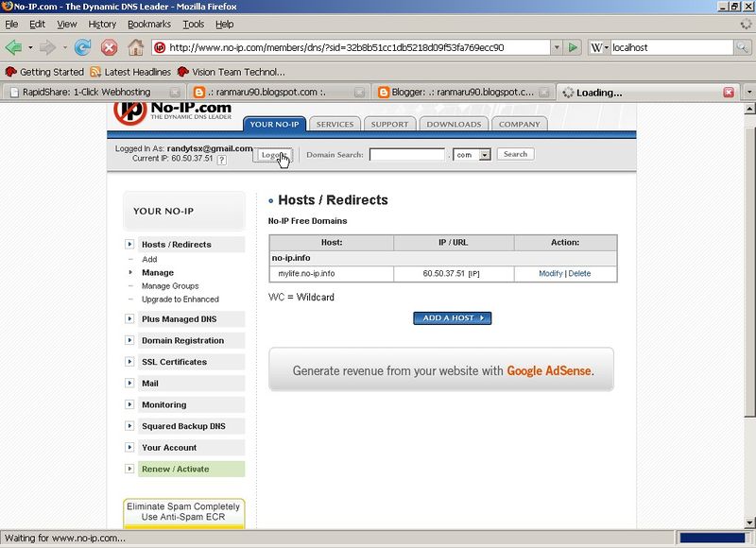Open the File menu
Image resolution: width=756 pixels, height=548 pixels.
(x=11, y=25)
